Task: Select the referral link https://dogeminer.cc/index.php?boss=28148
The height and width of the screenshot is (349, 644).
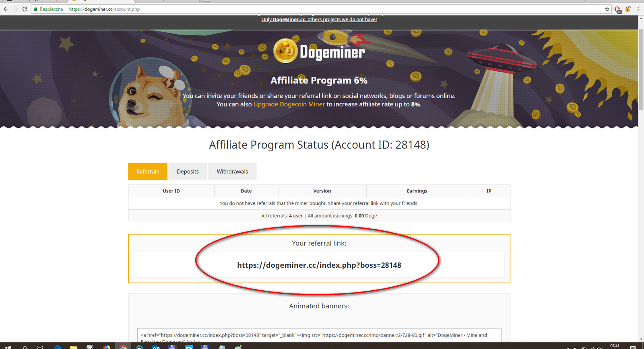Action: [x=319, y=265]
